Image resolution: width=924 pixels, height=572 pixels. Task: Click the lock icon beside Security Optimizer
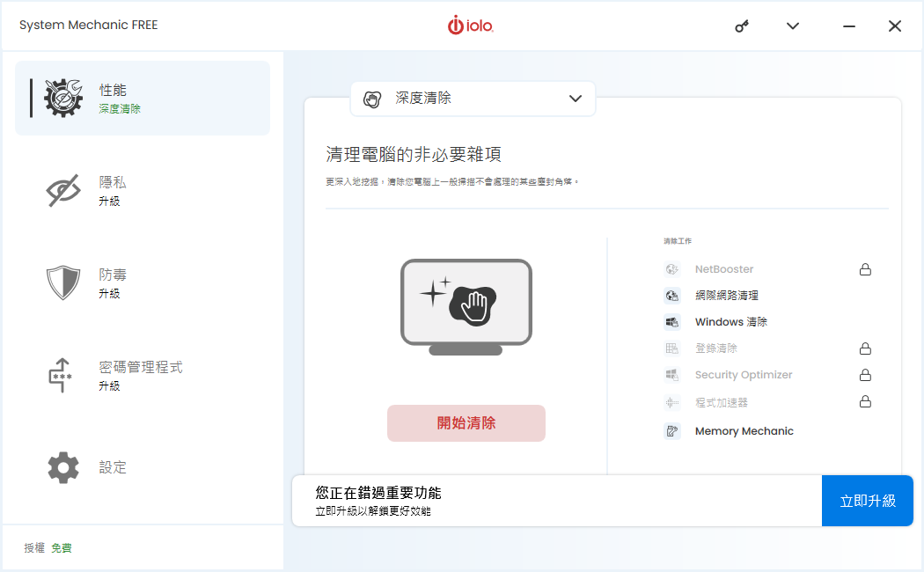pyautogui.click(x=865, y=375)
